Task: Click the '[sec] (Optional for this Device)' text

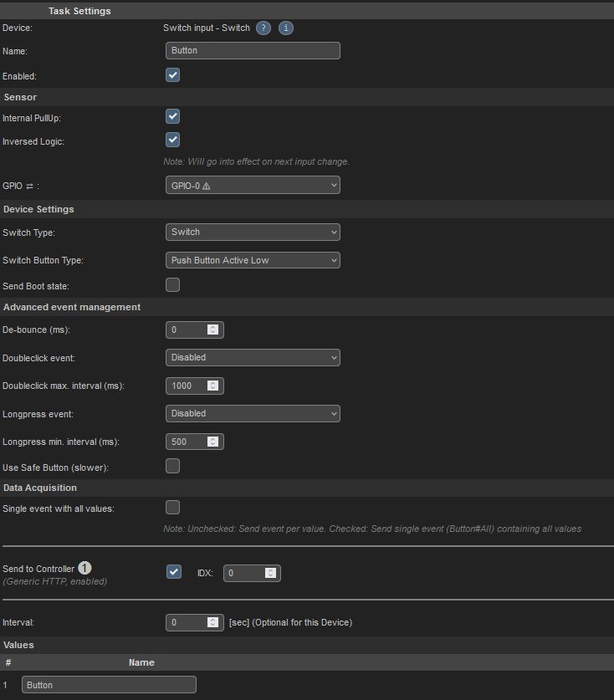Action: [291, 623]
